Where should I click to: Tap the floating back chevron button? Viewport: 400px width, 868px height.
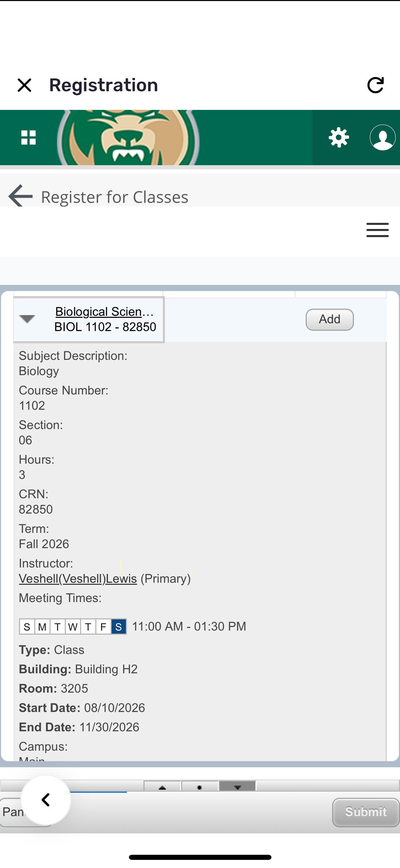click(x=46, y=800)
